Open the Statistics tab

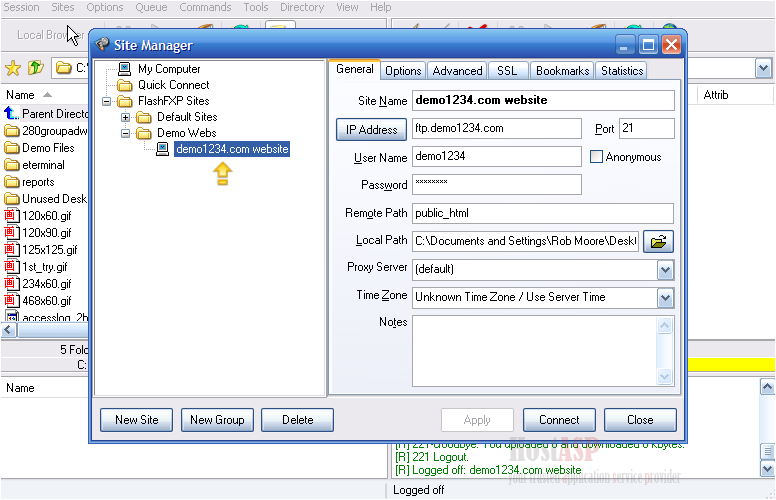pyautogui.click(x=622, y=71)
